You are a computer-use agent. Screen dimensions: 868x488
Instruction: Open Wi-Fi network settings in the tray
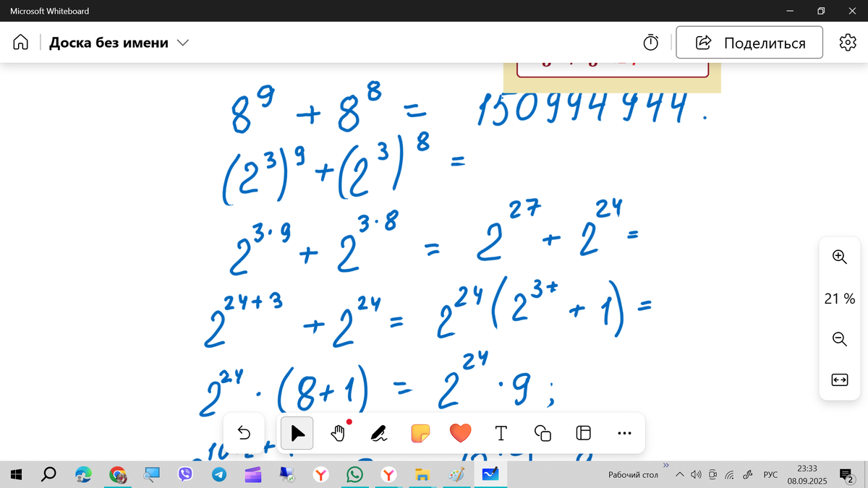tap(731, 475)
